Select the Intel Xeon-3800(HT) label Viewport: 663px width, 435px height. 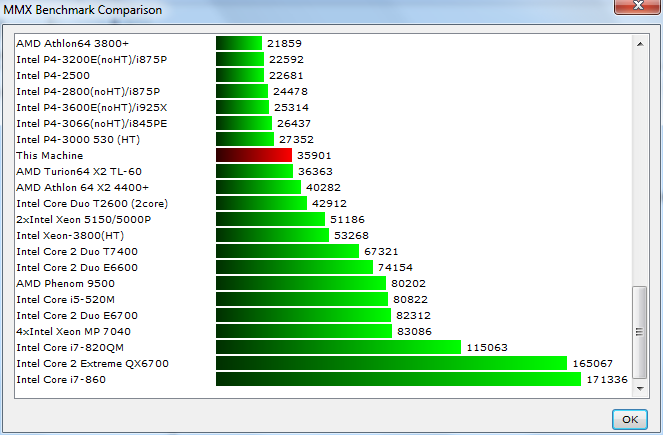(x=70, y=235)
